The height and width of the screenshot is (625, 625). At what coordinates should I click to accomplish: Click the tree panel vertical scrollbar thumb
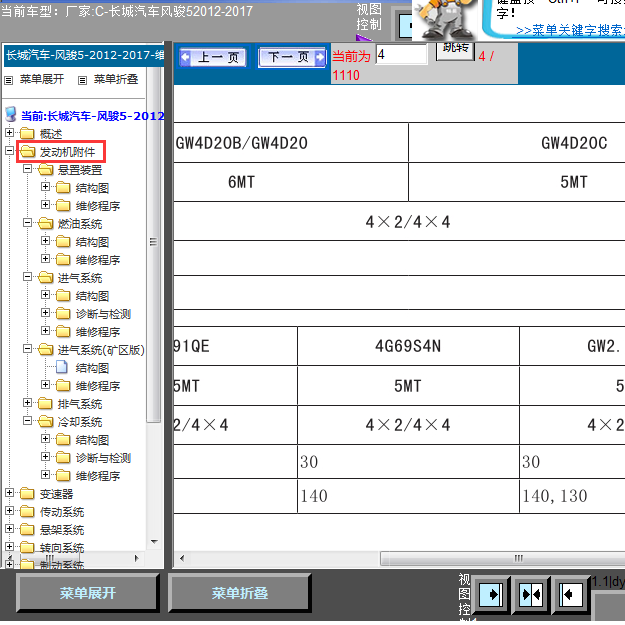153,242
